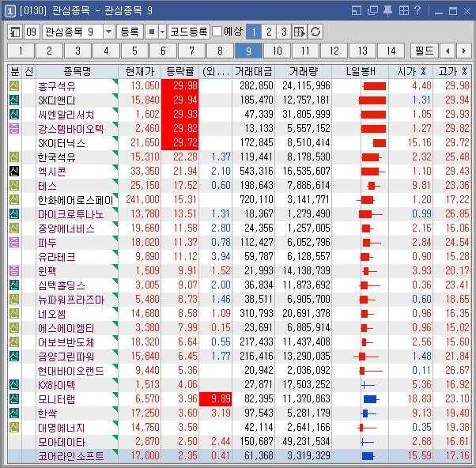Click the green corner marker on 테스 row
476x468 pixels.
point(115,182)
